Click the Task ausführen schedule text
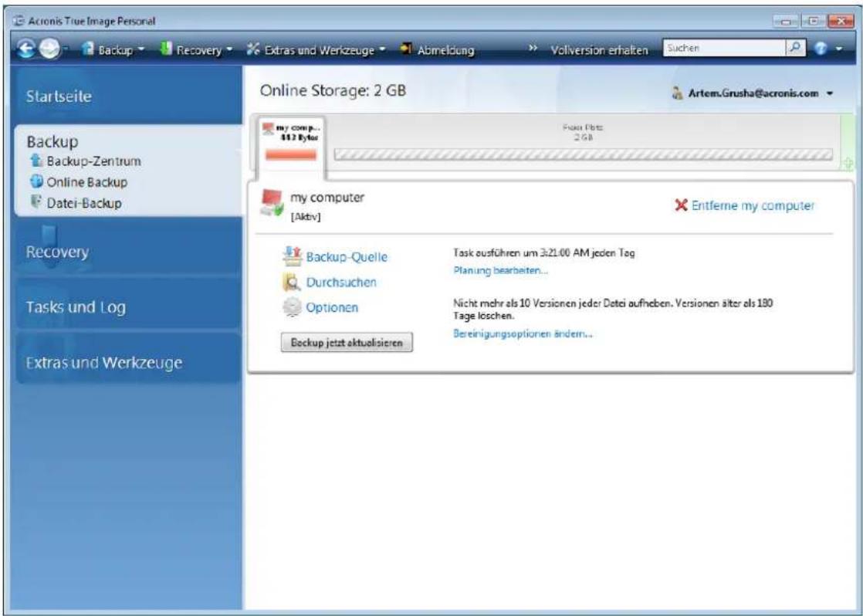 [x=543, y=253]
